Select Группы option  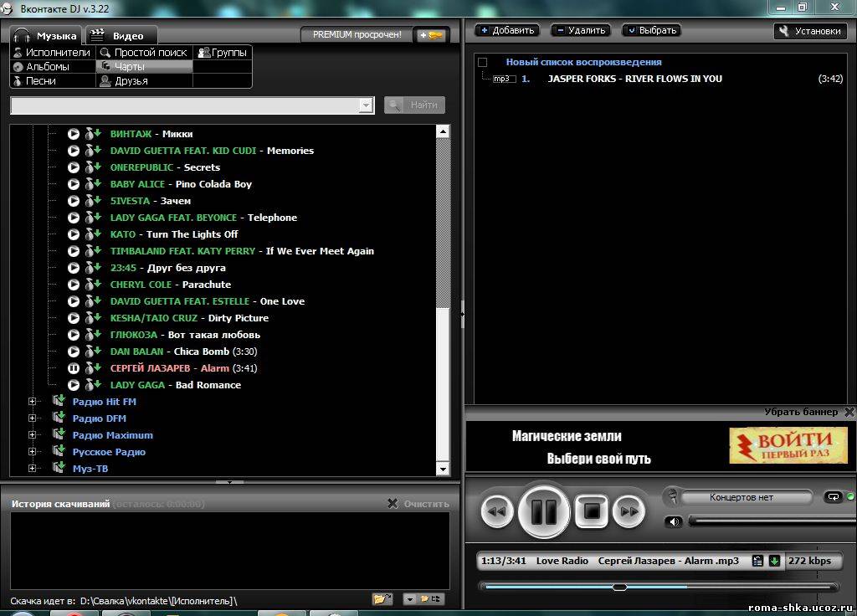(223, 53)
